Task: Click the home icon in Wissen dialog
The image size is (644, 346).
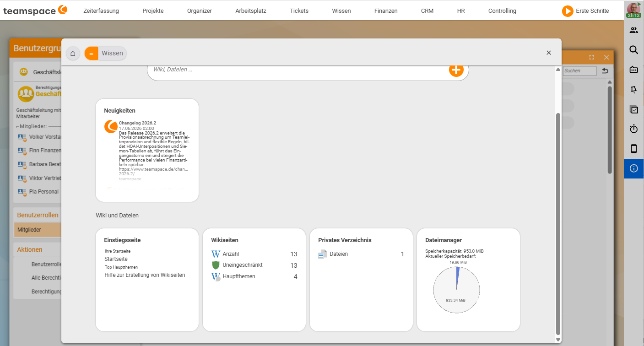Action: (x=73, y=53)
